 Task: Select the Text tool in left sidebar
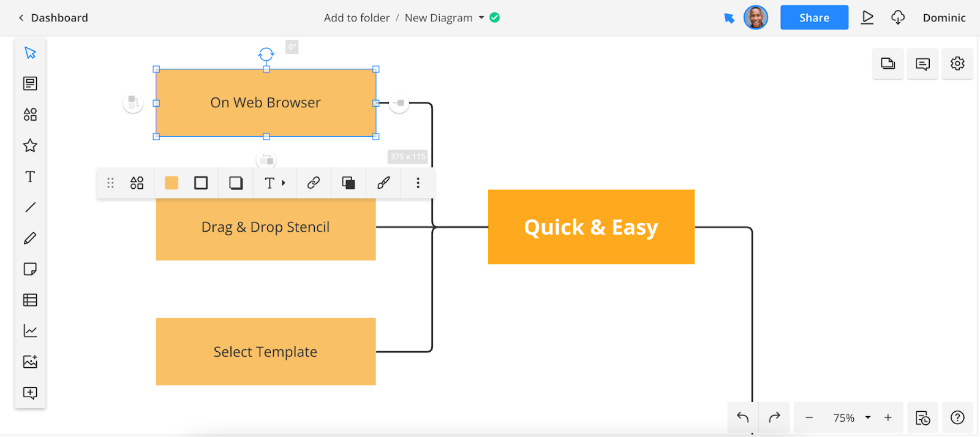(x=30, y=177)
